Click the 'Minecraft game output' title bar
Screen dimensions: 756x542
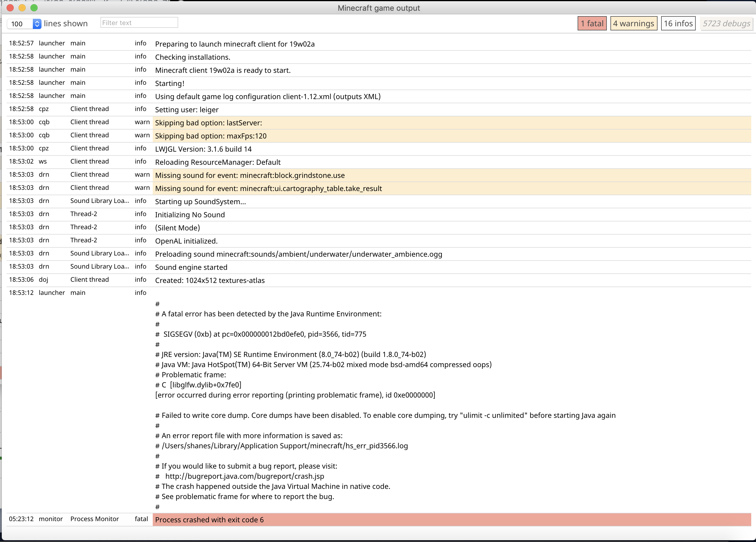tap(378, 8)
